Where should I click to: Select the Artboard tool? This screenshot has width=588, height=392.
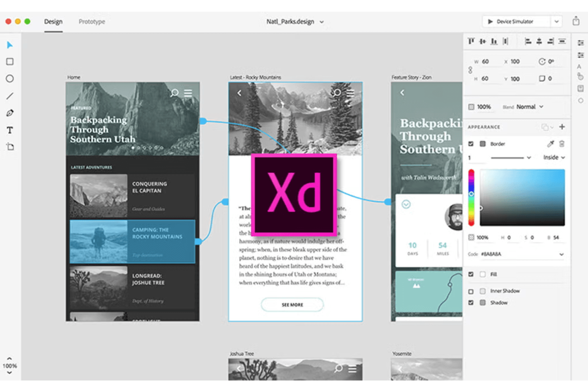10,147
